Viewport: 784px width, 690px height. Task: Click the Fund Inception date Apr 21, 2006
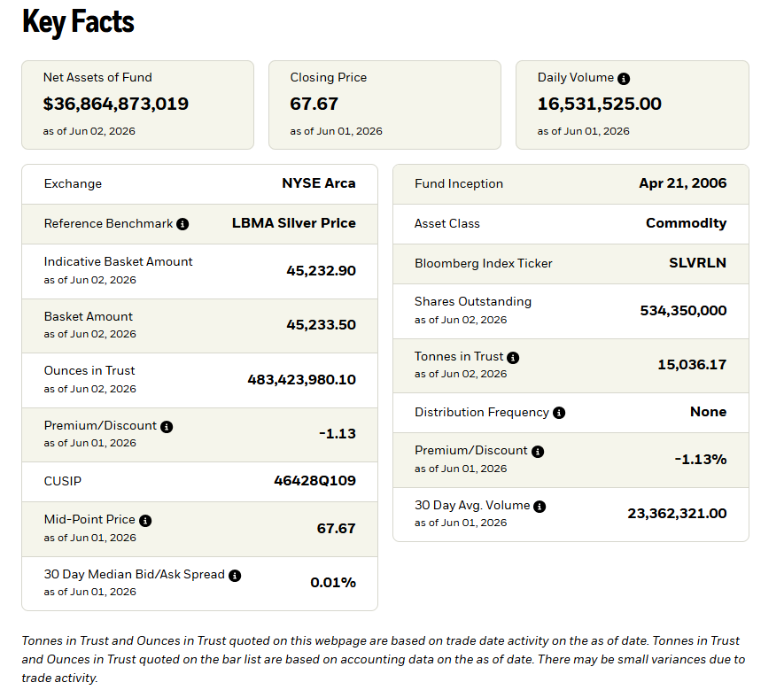pyautogui.click(x=682, y=183)
